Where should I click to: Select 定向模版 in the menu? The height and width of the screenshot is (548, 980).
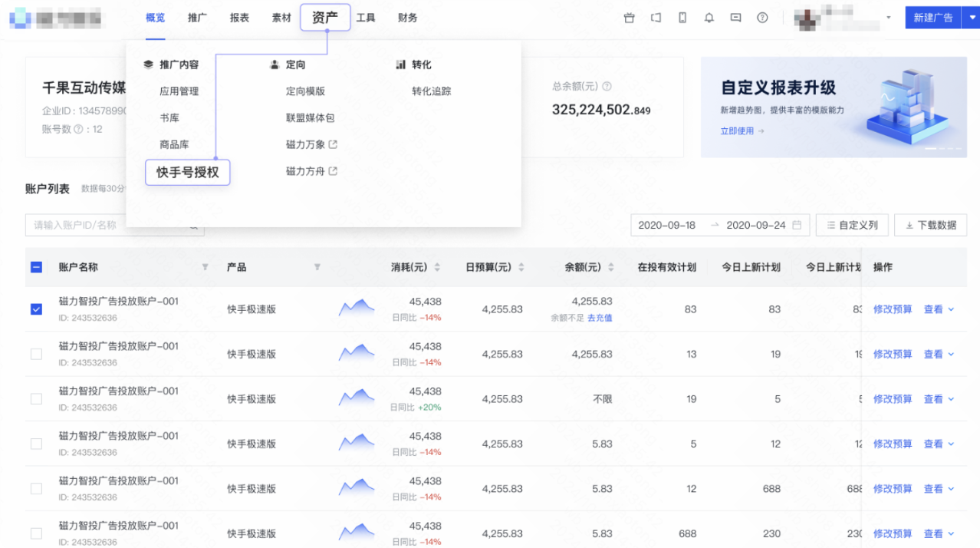point(305,91)
